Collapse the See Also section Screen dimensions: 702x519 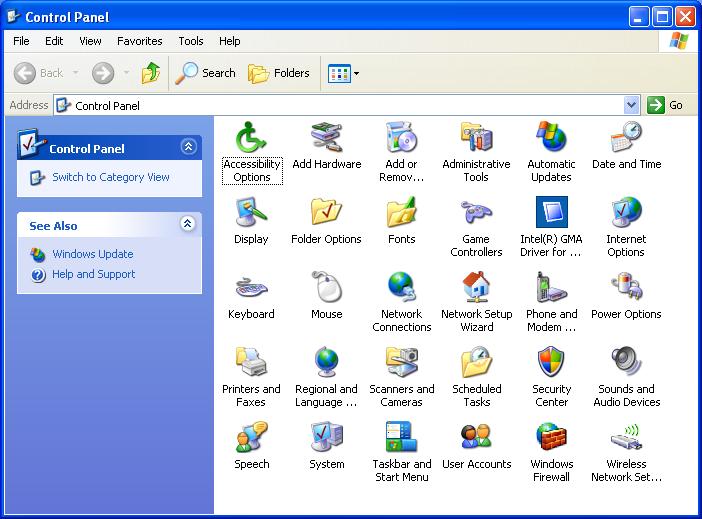[x=188, y=223]
